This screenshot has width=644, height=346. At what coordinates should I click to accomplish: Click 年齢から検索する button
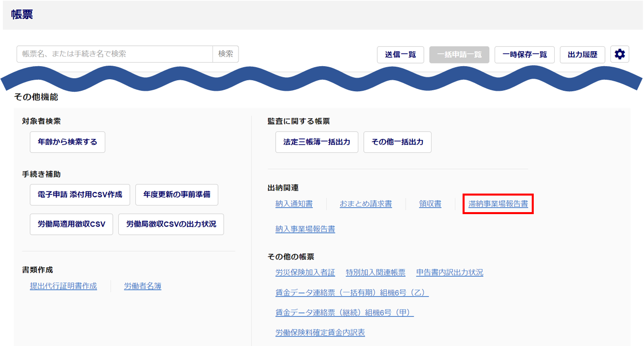pyautogui.click(x=68, y=142)
